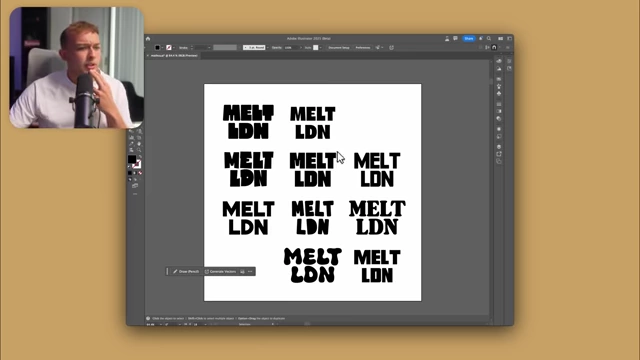Viewport: 640px width, 360px height.
Task: Click the blue Share button
Action: tap(469, 38)
